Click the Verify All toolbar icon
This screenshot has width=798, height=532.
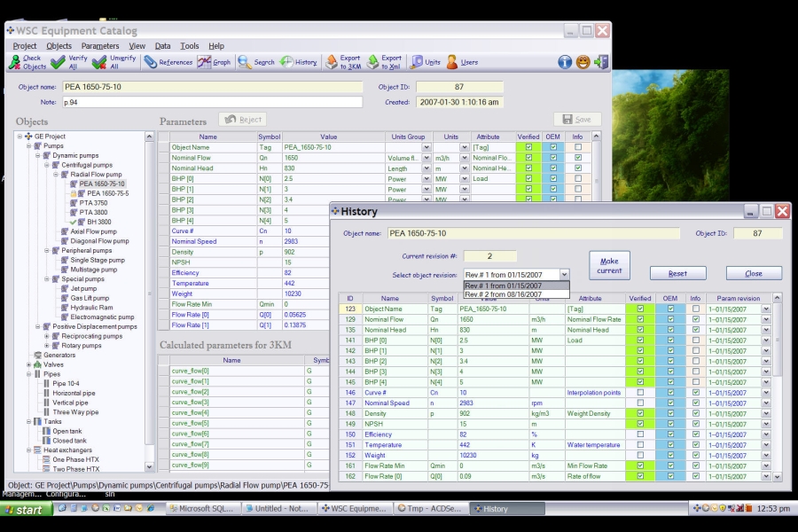click(69, 62)
